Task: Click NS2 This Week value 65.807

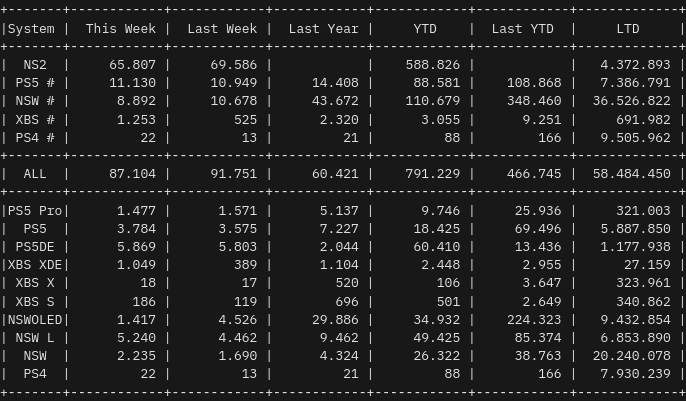Action: [x=133, y=65]
